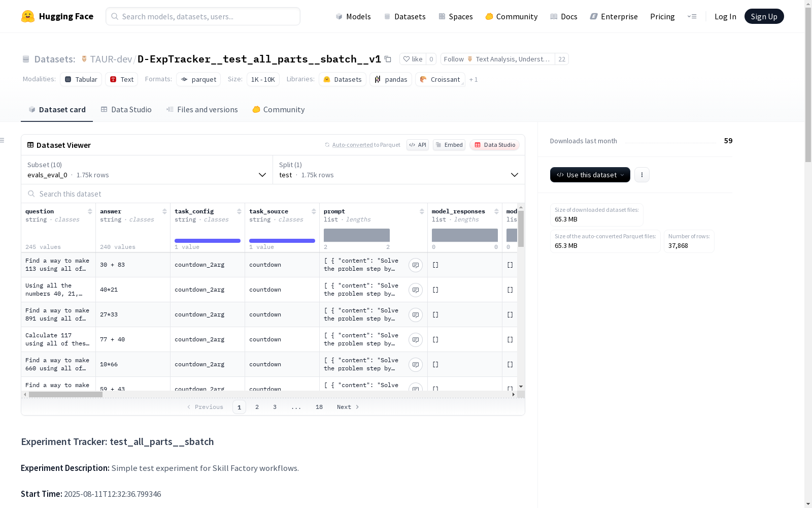
Task: Open prompt conversation view for 10*66 row
Action: (x=416, y=364)
